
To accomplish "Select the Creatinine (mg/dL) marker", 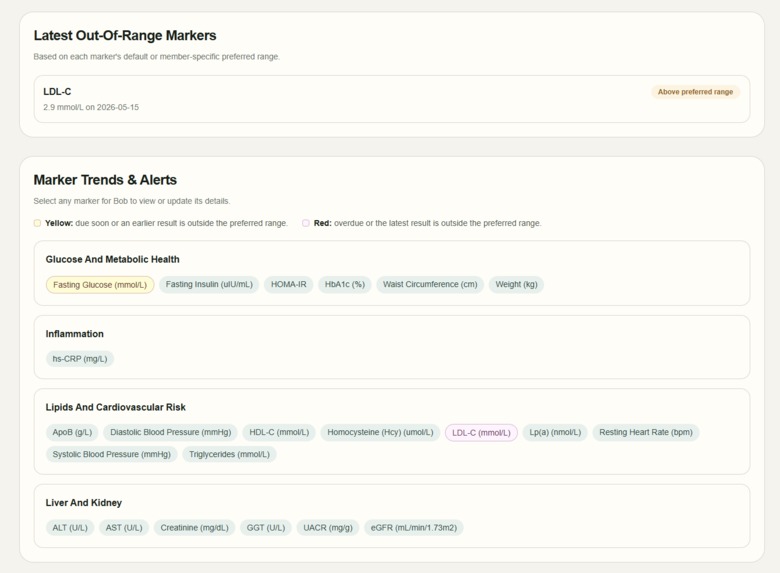I will click(195, 528).
